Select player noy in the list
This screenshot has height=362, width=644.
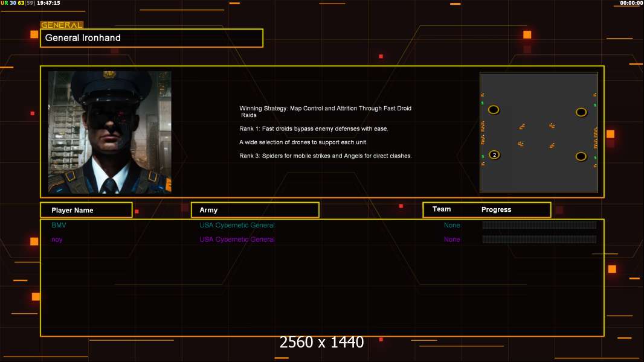[x=57, y=240]
